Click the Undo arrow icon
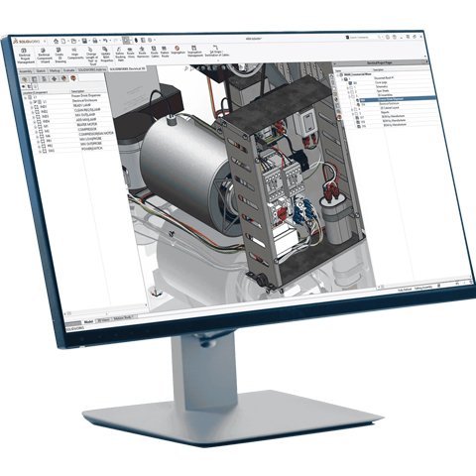 (x=105, y=41)
